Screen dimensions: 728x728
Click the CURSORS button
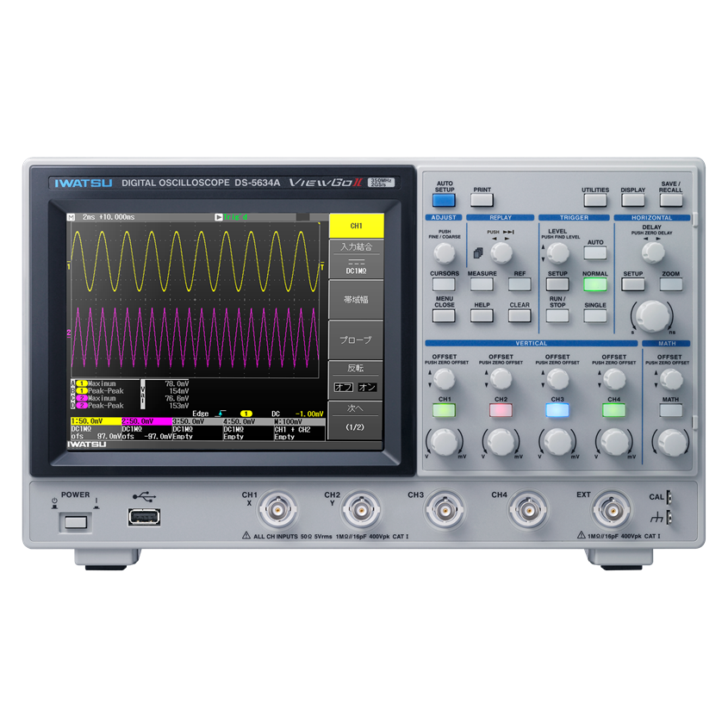coord(444,284)
